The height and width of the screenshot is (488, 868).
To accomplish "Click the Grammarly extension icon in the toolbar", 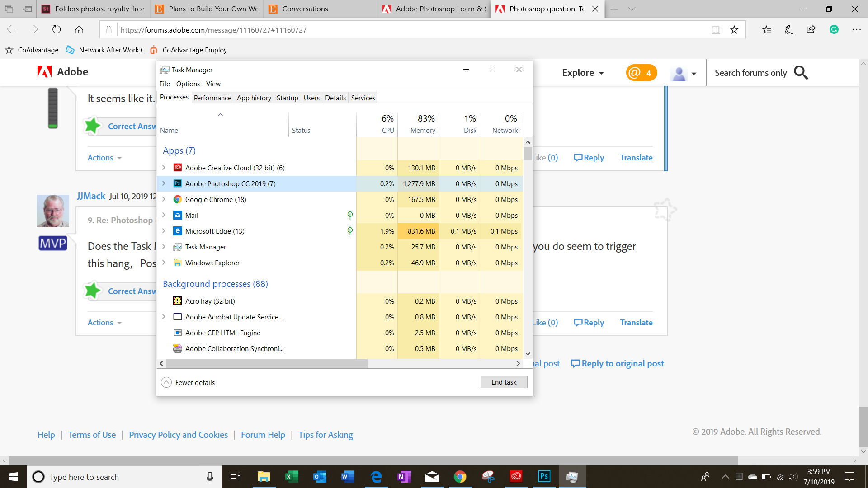I will (x=834, y=30).
